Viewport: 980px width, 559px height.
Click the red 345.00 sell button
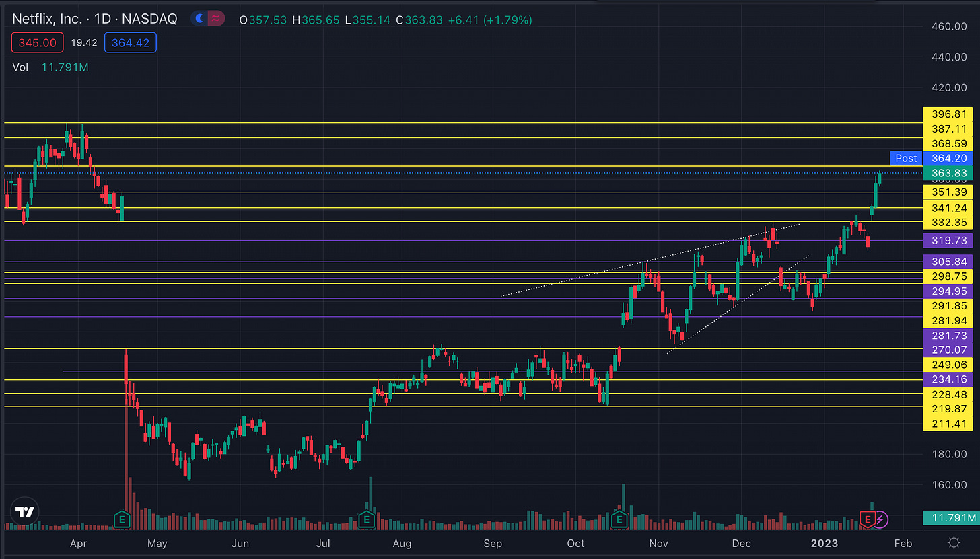[x=38, y=43]
